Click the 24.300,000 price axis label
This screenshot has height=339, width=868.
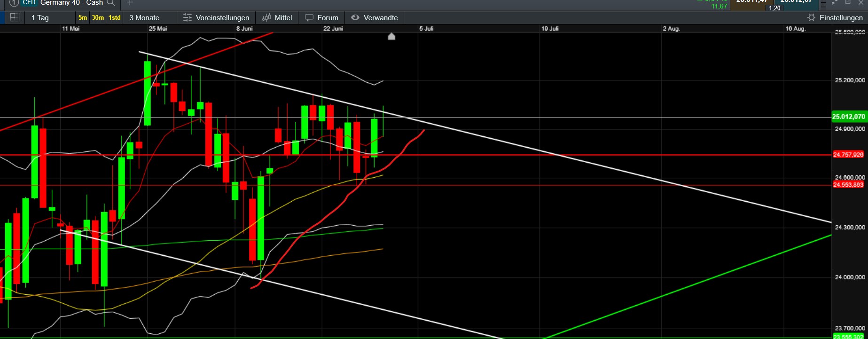pos(850,228)
